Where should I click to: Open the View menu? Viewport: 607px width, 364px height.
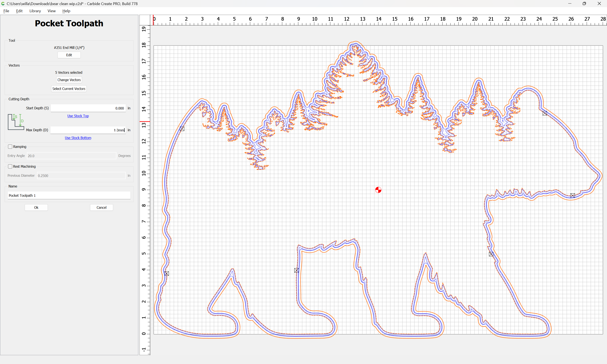[51, 11]
